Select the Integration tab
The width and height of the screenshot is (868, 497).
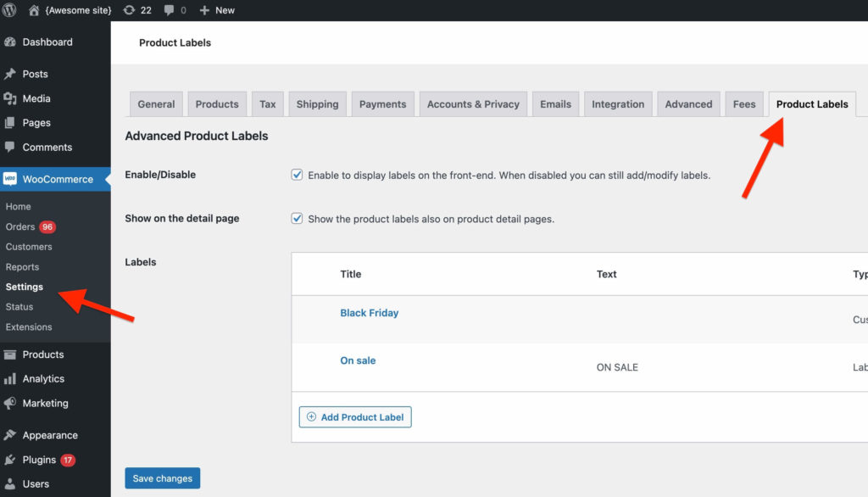pos(618,104)
